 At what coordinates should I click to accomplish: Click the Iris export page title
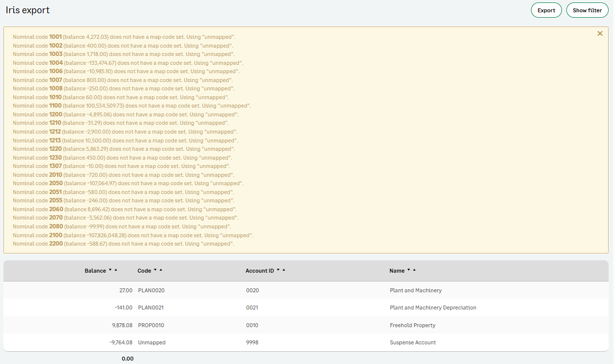[28, 10]
